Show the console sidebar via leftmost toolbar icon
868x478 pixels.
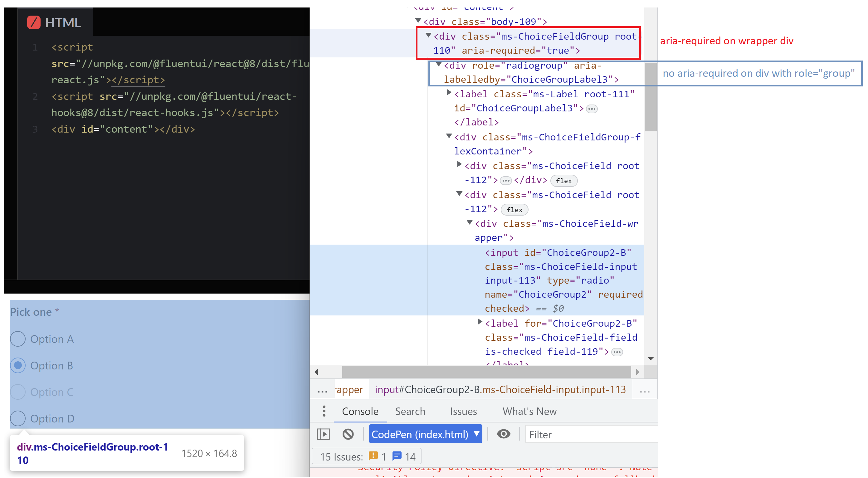(323, 434)
